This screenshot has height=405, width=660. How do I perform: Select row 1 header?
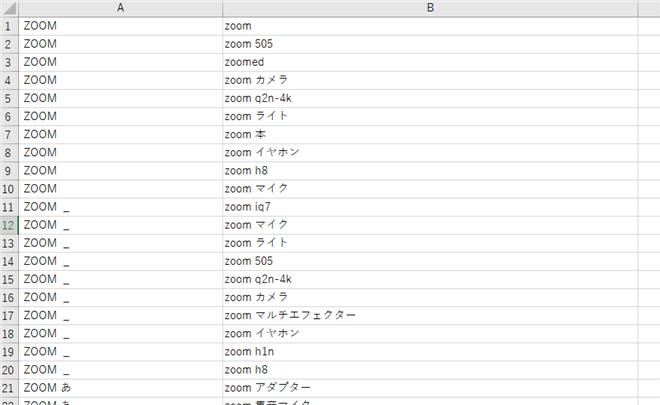[x=9, y=26]
